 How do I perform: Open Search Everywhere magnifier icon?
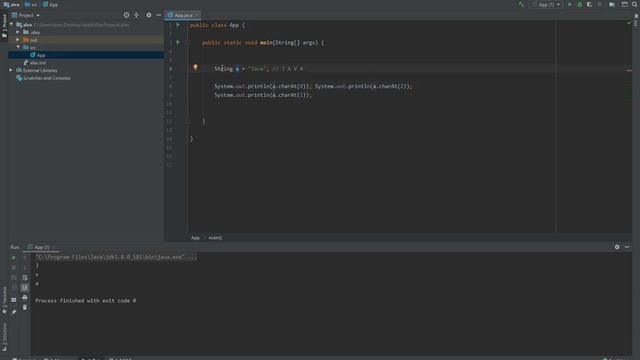click(635, 4)
